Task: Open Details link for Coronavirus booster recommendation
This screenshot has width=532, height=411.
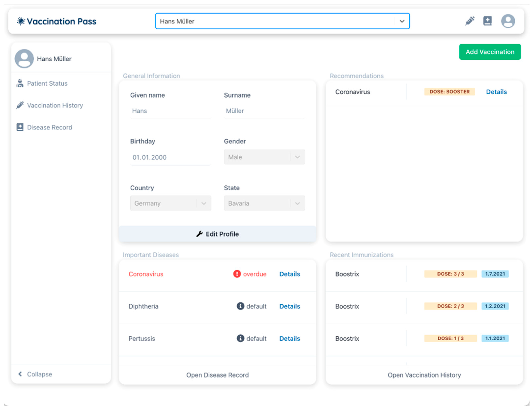Action: pyautogui.click(x=496, y=92)
